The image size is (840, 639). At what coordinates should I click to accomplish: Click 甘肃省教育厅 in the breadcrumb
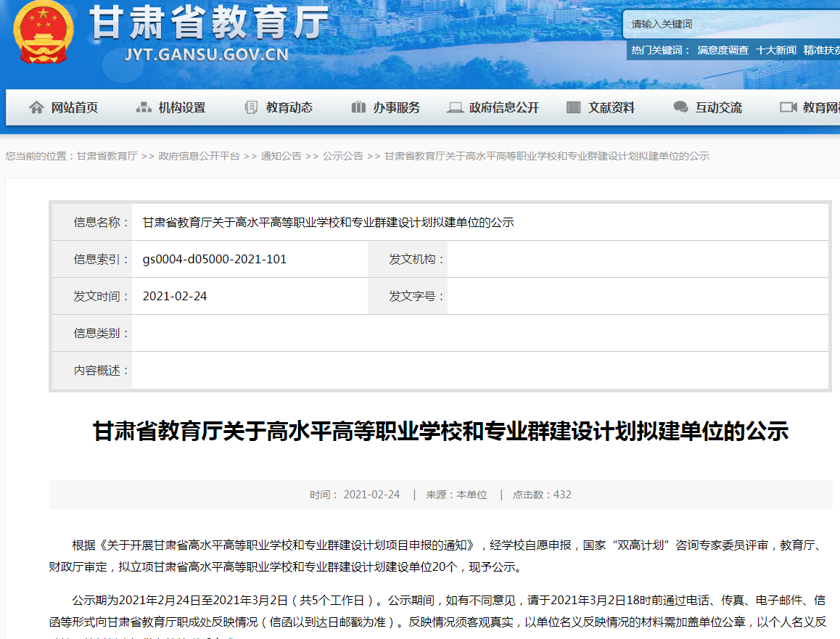(x=107, y=156)
